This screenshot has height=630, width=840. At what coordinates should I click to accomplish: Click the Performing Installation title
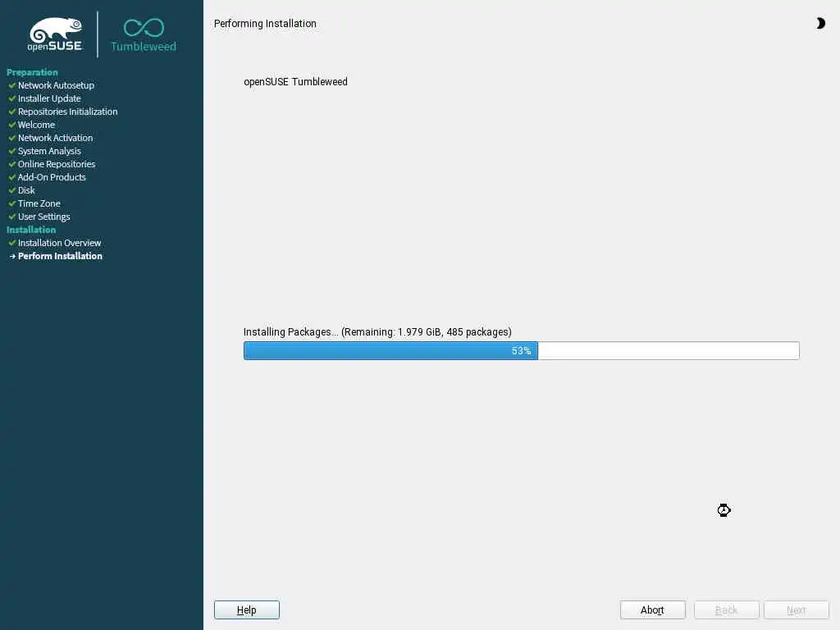(265, 24)
